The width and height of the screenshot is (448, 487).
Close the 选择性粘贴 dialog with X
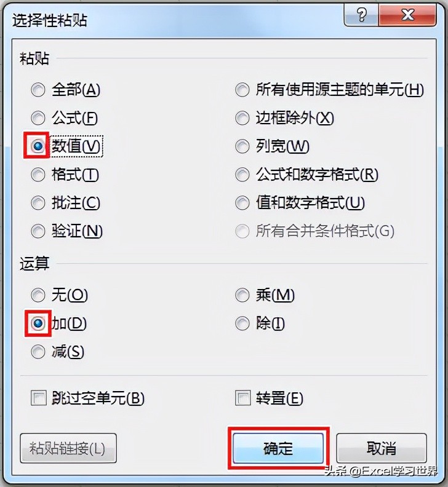pos(407,15)
